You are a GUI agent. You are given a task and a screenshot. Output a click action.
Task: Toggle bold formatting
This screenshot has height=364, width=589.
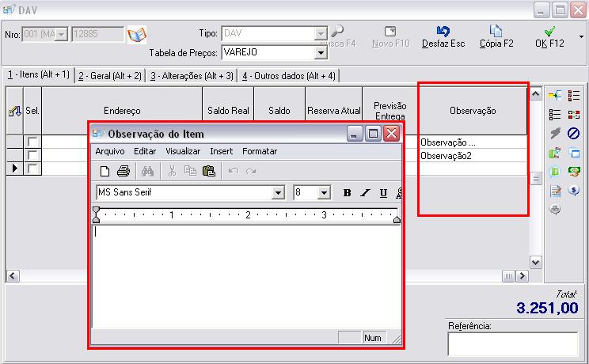pyautogui.click(x=347, y=193)
